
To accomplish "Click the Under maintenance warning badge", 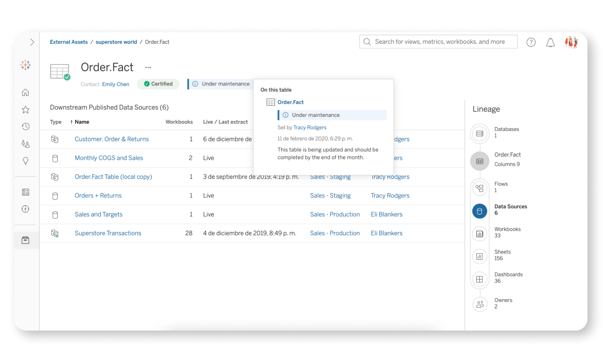I will (x=221, y=84).
